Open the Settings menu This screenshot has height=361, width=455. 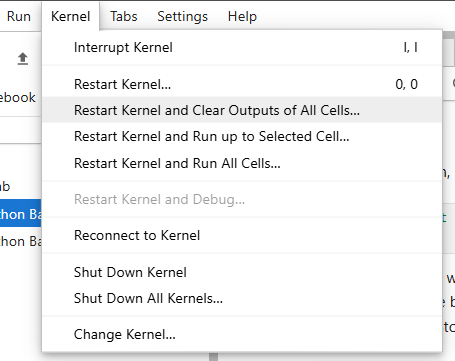pos(182,16)
